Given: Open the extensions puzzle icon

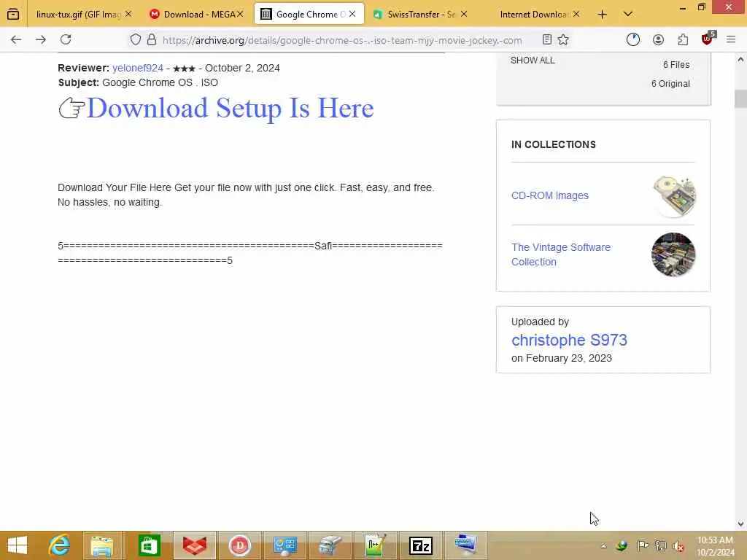Looking at the screenshot, I should pyautogui.click(x=683, y=39).
